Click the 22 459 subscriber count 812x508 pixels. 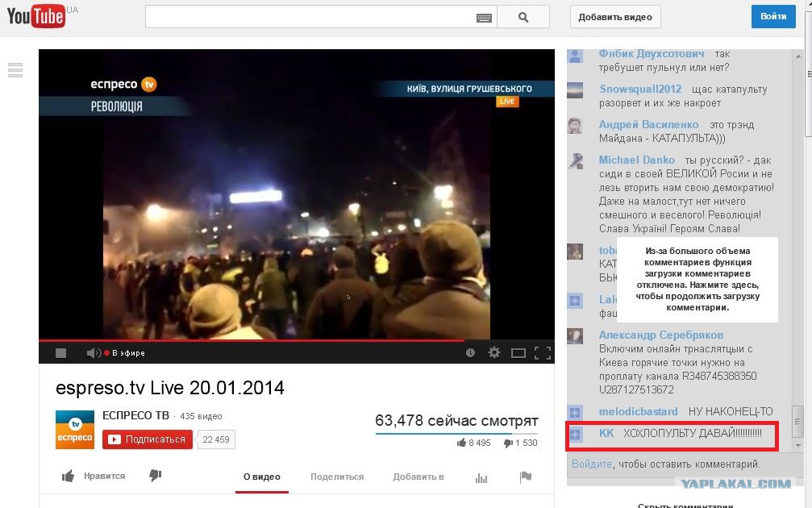coord(216,439)
